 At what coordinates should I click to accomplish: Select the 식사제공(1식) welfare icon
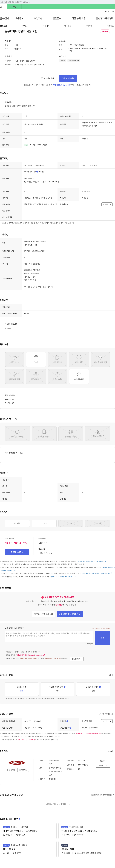(79, 376)
